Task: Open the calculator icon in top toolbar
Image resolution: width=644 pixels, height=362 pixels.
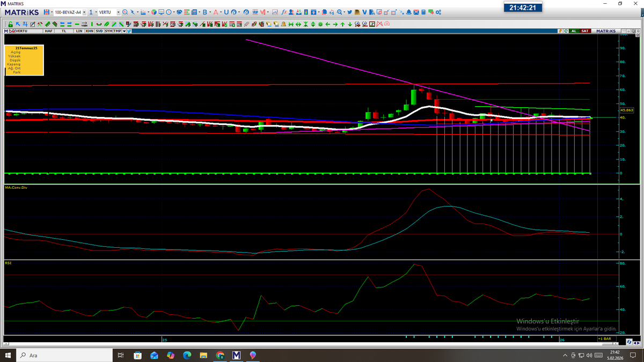Action: (423, 12)
